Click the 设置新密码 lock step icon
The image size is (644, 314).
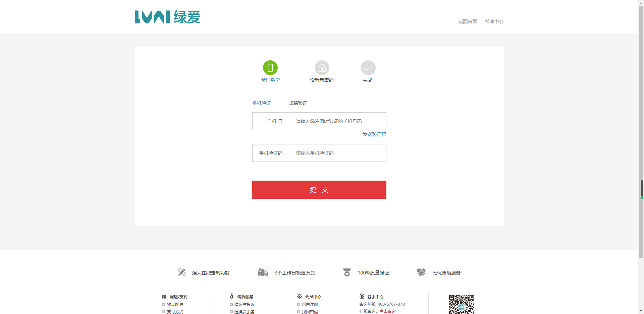coord(322,68)
